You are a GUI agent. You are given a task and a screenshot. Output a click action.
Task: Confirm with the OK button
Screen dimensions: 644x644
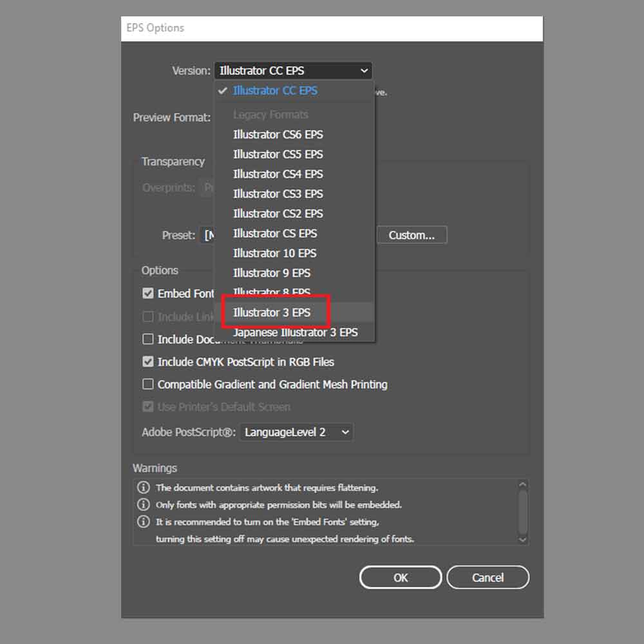point(401,578)
